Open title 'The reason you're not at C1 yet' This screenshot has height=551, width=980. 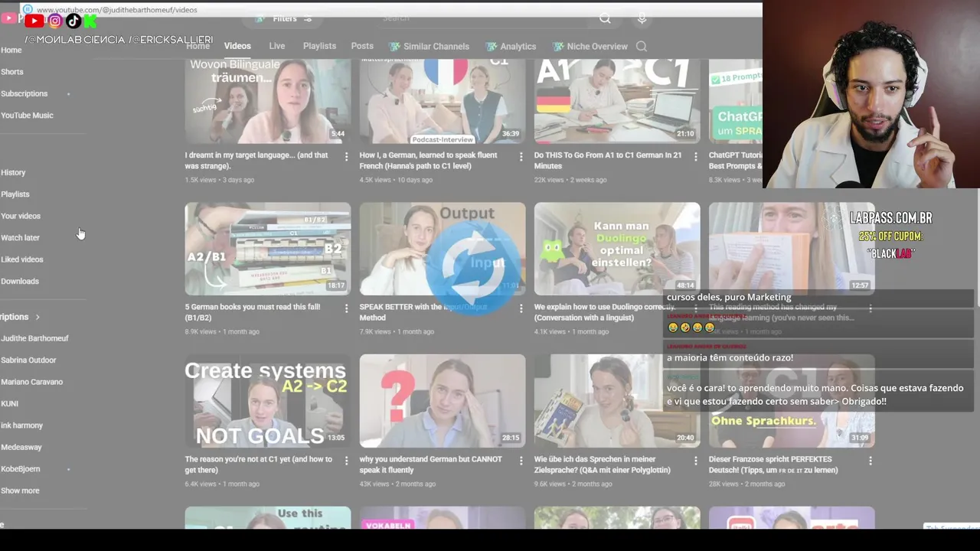click(259, 465)
